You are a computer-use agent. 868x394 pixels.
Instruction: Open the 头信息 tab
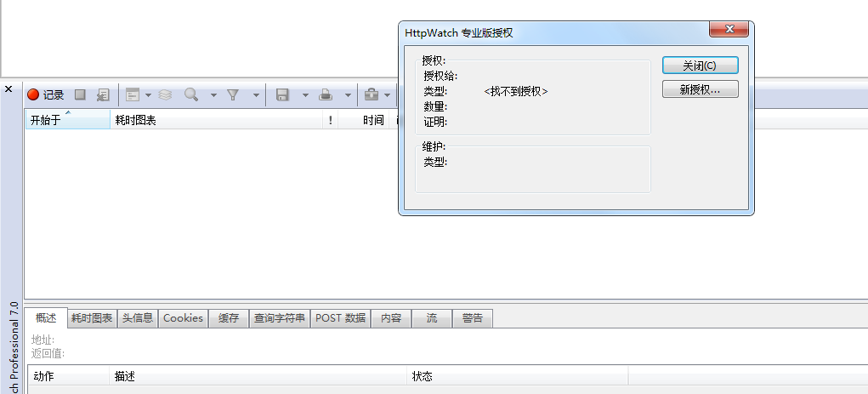(137, 318)
